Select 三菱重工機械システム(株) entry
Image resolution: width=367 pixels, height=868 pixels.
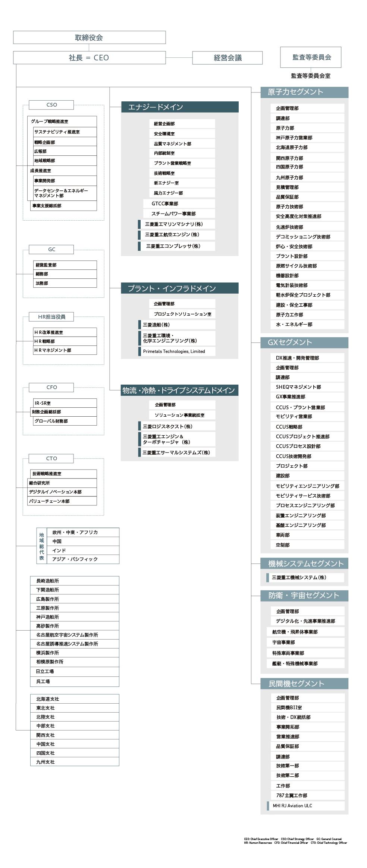click(305, 577)
